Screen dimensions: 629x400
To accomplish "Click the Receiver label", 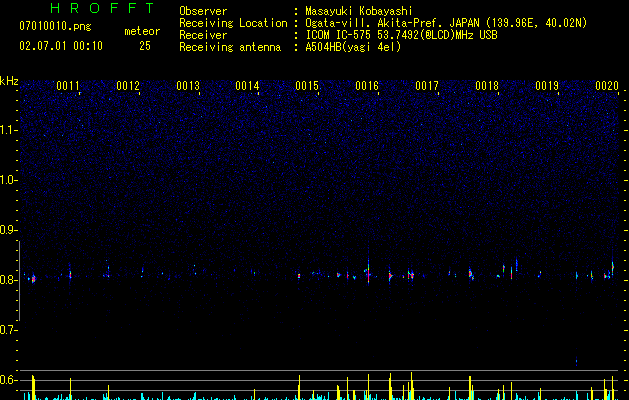I will click(x=203, y=35).
